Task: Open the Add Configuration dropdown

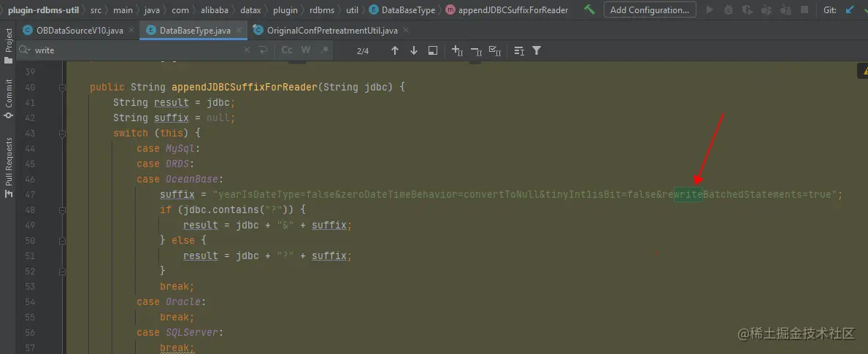Action: pyautogui.click(x=649, y=10)
